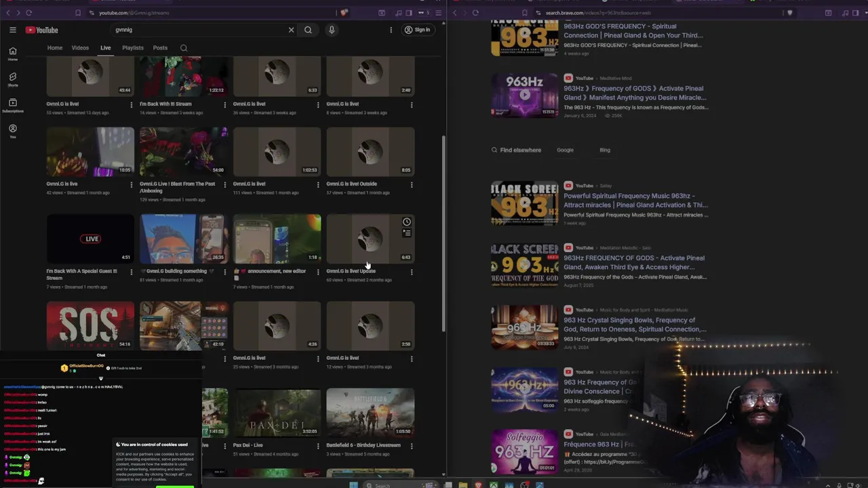Open Brave Shields icon in YouTube window
The image size is (868, 488).
point(344,13)
